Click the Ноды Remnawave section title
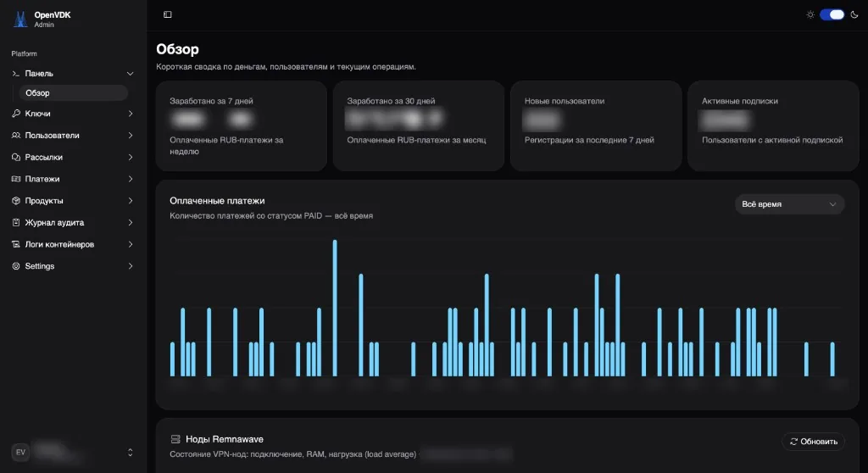The image size is (868, 473). pyautogui.click(x=224, y=439)
